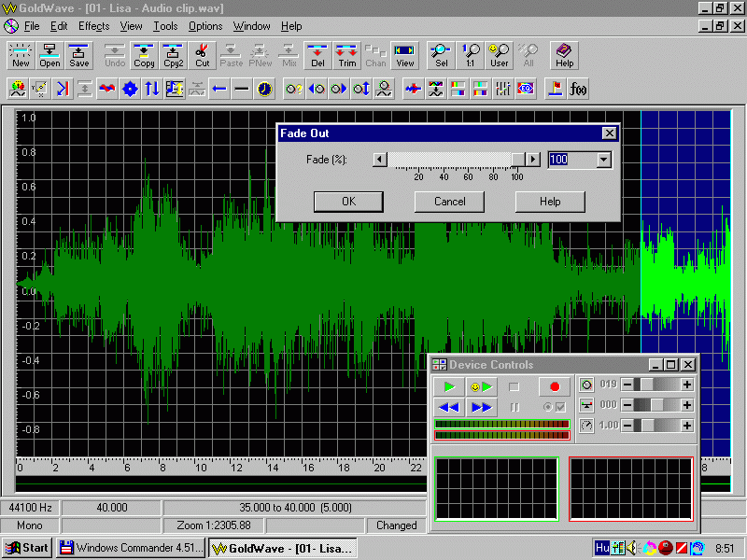The width and height of the screenshot is (747, 560).
Task: Open the View menu
Action: (x=131, y=26)
